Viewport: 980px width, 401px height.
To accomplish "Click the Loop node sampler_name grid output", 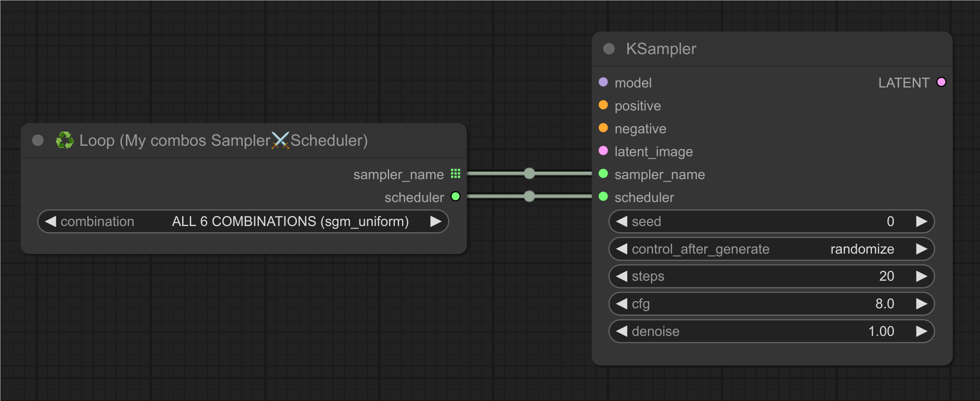I will click(x=456, y=173).
